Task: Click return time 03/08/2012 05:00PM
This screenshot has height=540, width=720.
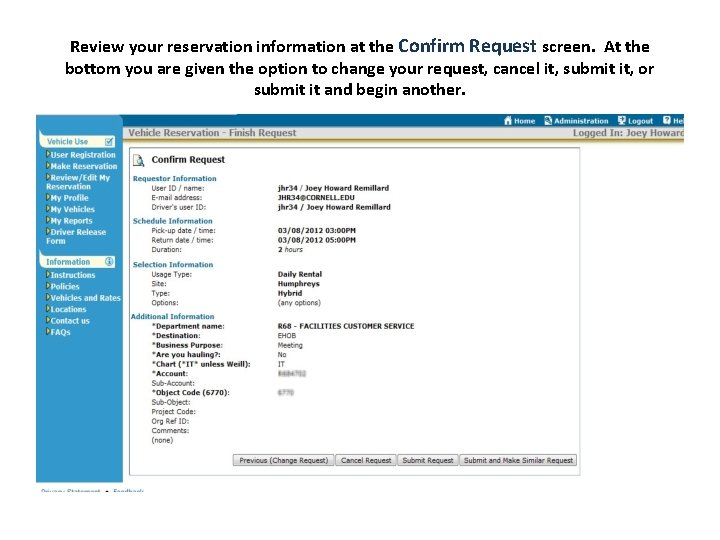Action: click(316, 240)
